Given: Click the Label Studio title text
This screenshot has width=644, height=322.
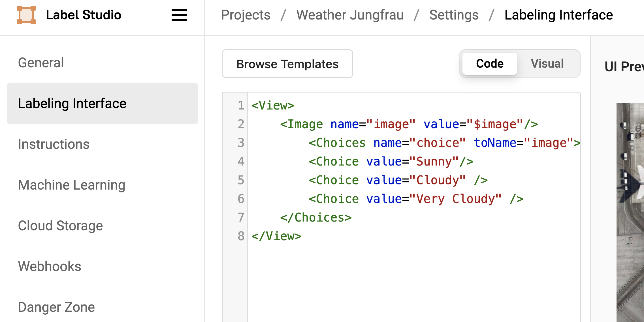Looking at the screenshot, I should 84,15.
